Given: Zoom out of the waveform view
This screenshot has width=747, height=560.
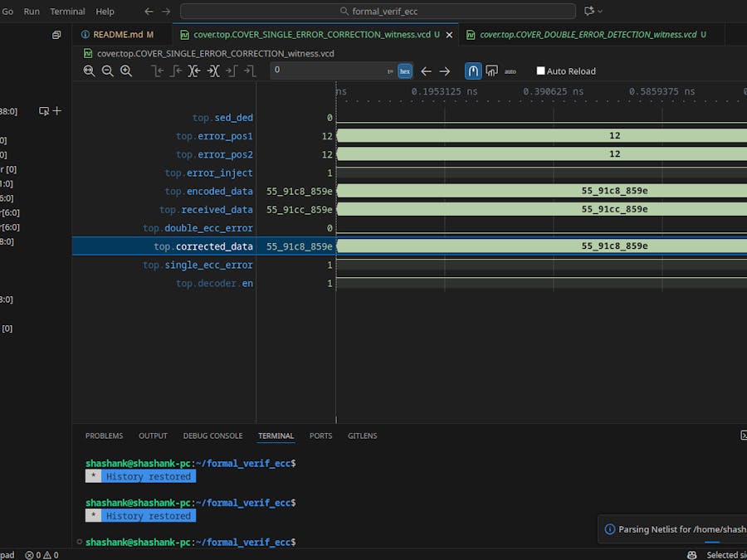Looking at the screenshot, I should (107, 71).
